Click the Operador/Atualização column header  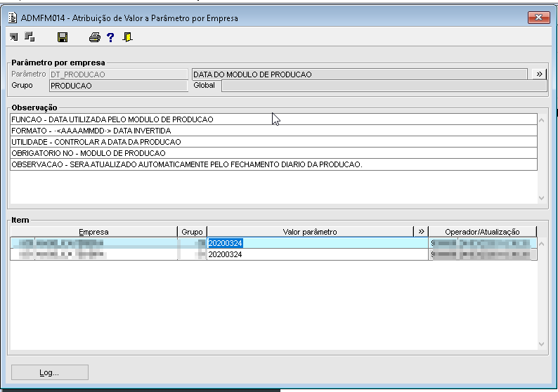[x=482, y=232]
